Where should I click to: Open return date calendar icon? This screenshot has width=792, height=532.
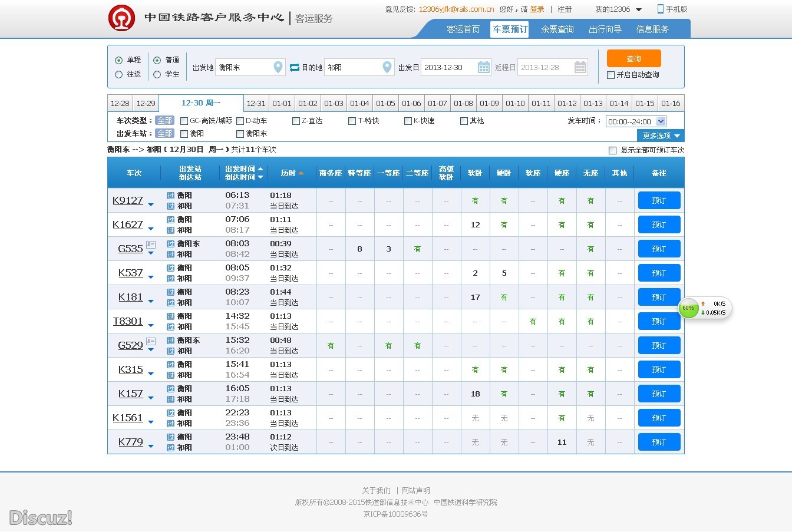580,67
